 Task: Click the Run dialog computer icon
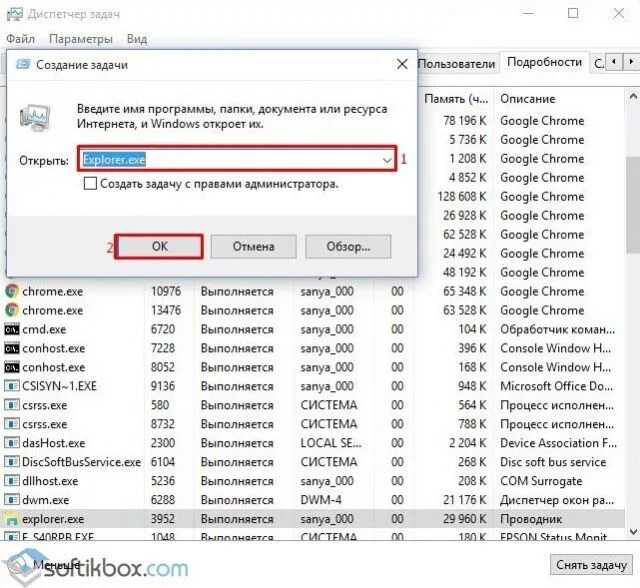point(35,118)
